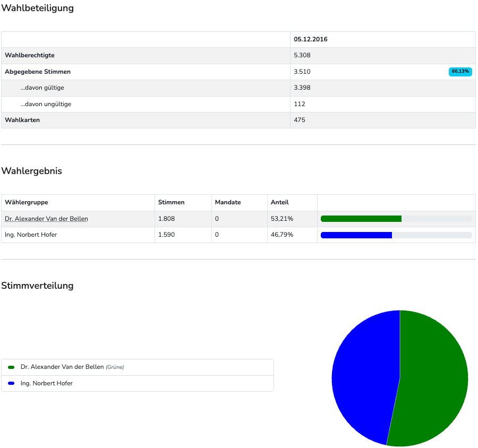This screenshot has width=478, height=448.
Task: Select the Wahlkarten row label
Action: pos(22,120)
